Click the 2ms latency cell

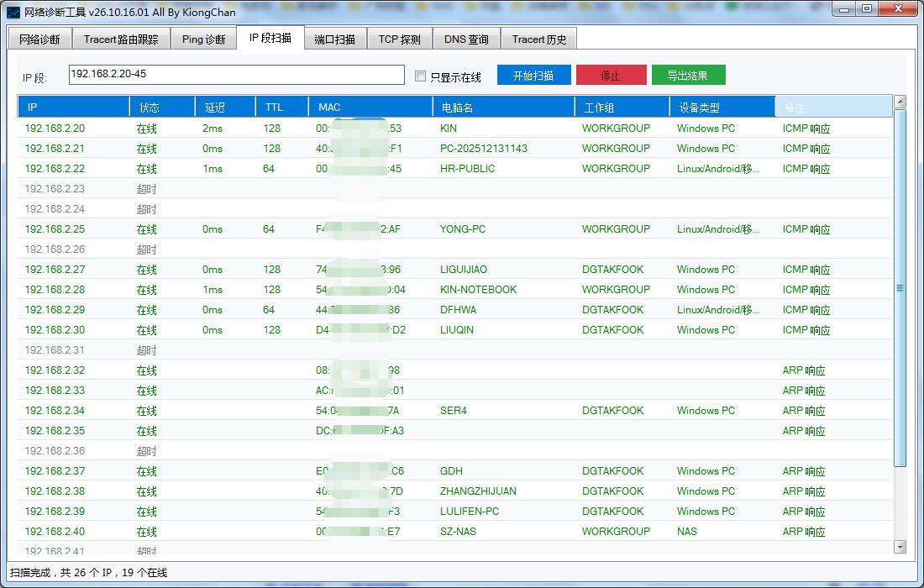[x=213, y=129]
